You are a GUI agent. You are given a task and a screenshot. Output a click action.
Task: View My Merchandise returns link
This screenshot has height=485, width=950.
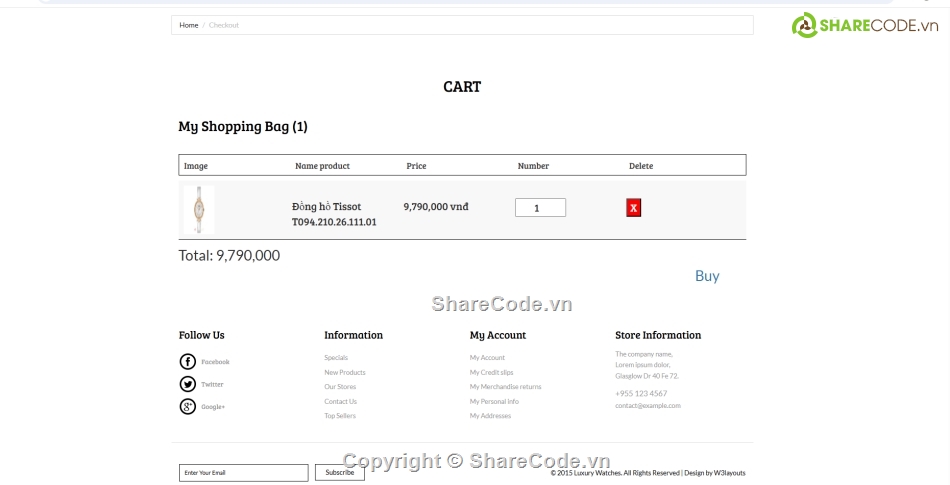pyautogui.click(x=505, y=387)
